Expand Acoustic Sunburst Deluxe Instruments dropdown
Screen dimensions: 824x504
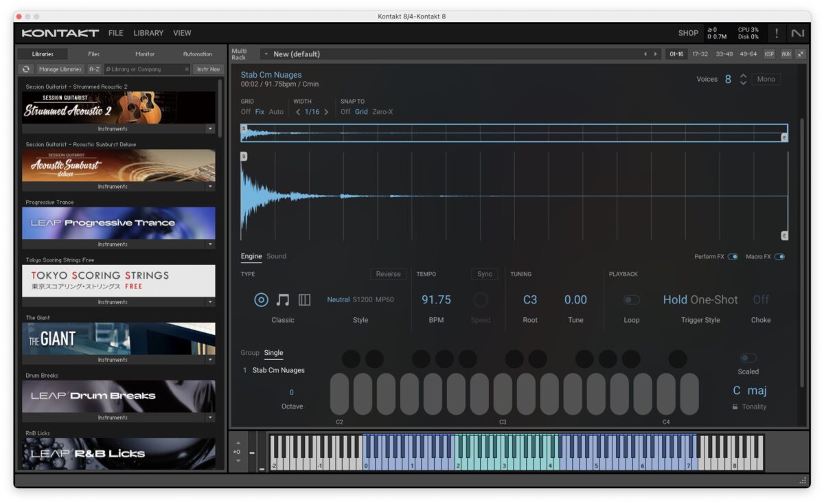coord(210,186)
